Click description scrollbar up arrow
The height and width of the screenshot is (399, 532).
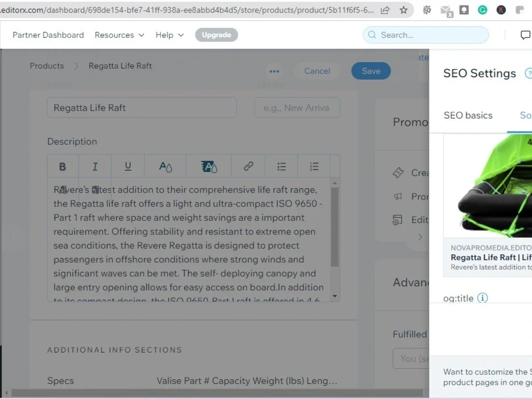(335, 183)
